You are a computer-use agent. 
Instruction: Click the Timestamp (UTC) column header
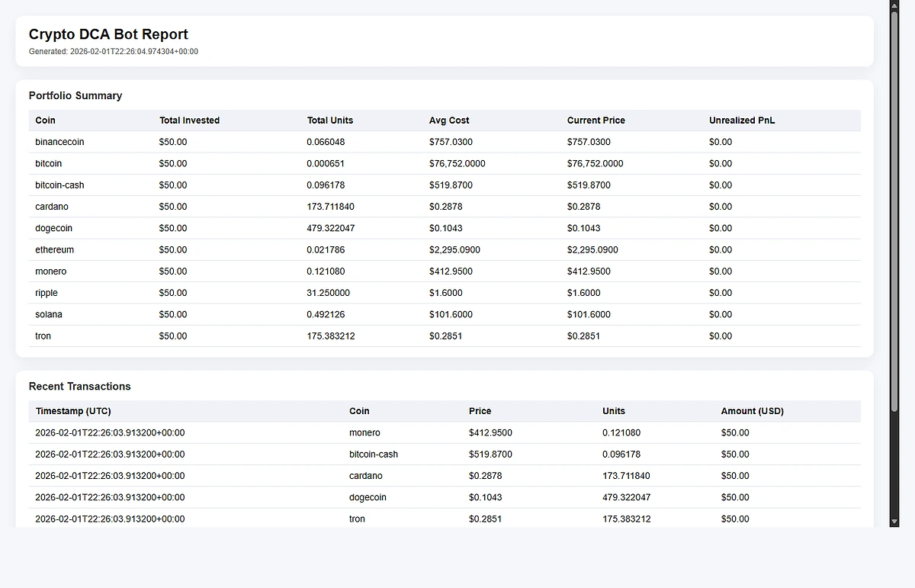tap(72, 411)
